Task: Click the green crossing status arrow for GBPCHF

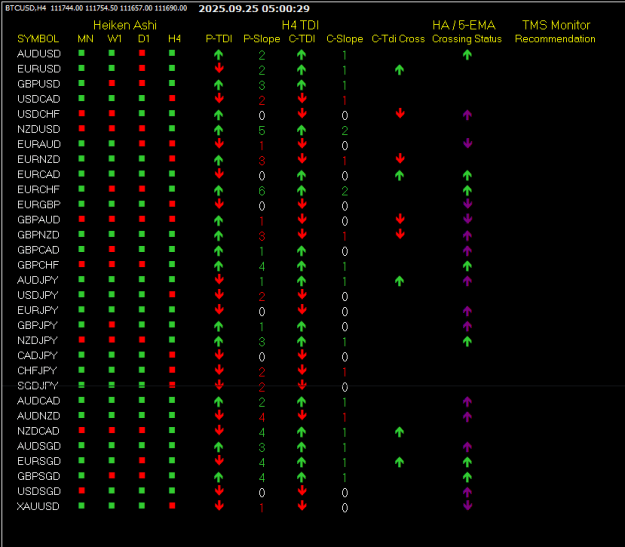Action: coord(467,266)
